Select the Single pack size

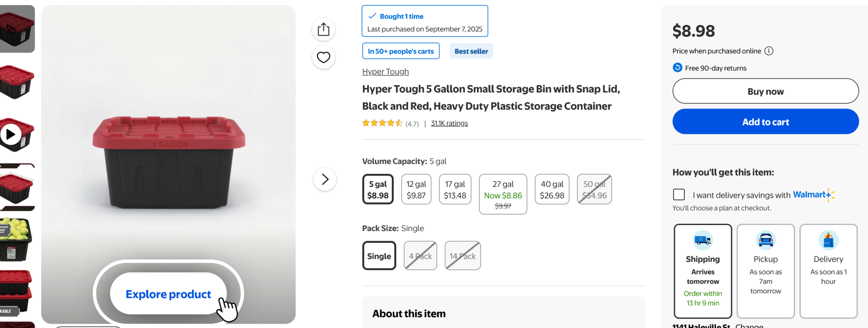(x=379, y=256)
